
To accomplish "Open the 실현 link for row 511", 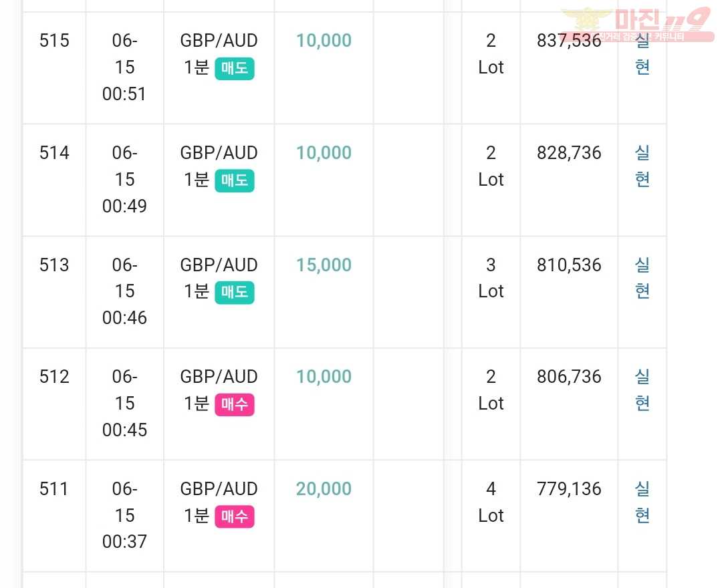I will (642, 502).
